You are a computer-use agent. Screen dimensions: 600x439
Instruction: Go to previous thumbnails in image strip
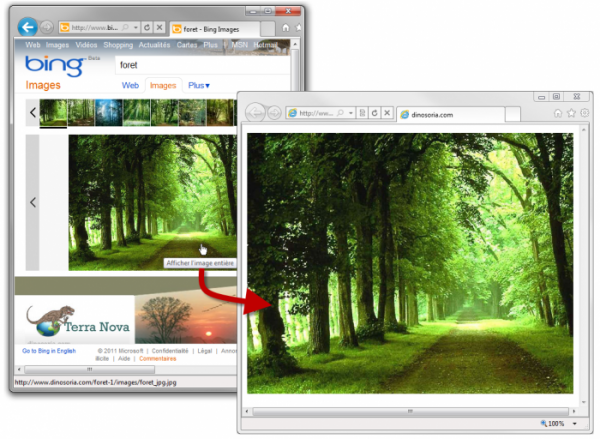pos(32,113)
